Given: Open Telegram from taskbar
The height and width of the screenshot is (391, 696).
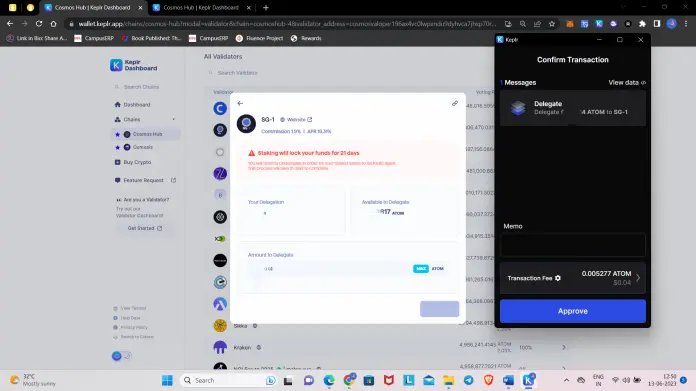Looking at the screenshot, I should (x=469, y=380).
